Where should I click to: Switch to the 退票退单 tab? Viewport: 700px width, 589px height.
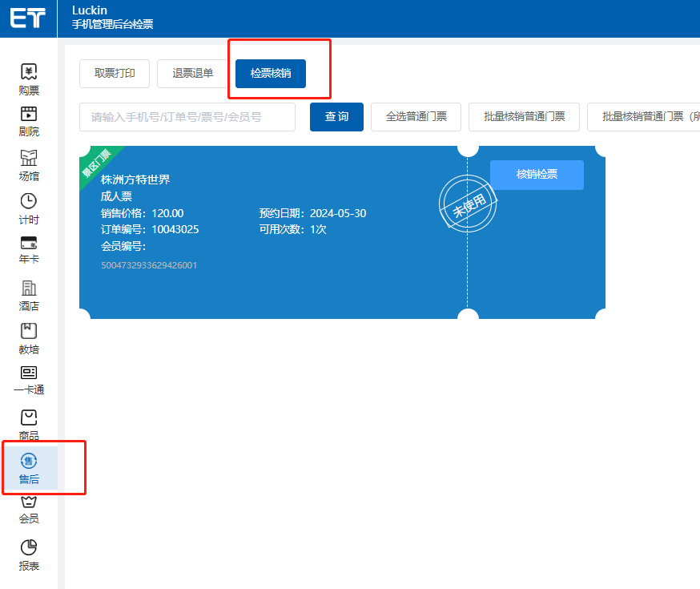193,74
